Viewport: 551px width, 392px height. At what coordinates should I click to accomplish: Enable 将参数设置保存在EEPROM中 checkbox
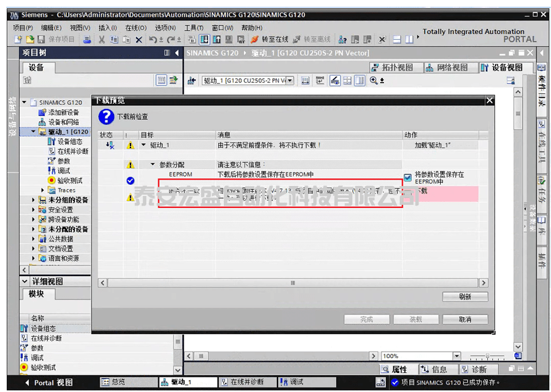tap(407, 177)
